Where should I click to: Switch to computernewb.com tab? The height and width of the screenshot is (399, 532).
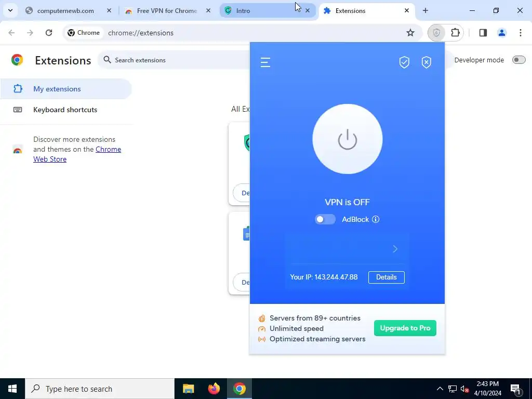pyautogui.click(x=65, y=11)
